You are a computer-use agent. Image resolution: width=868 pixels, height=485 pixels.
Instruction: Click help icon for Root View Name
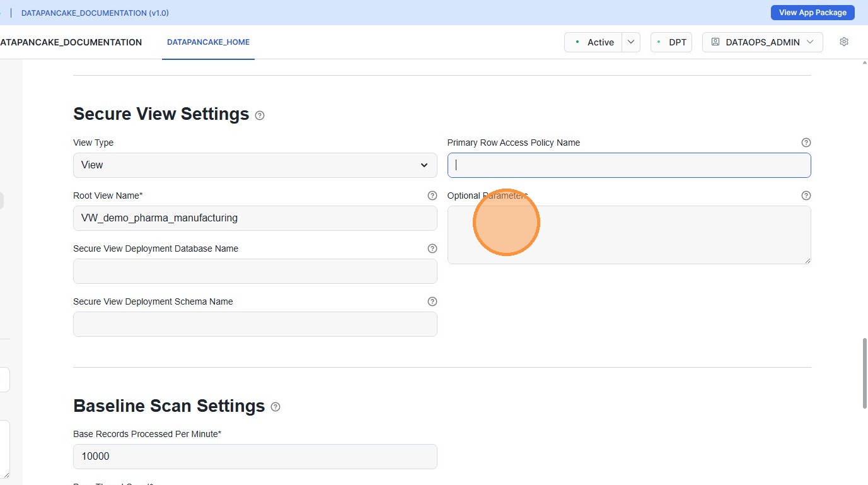(432, 196)
